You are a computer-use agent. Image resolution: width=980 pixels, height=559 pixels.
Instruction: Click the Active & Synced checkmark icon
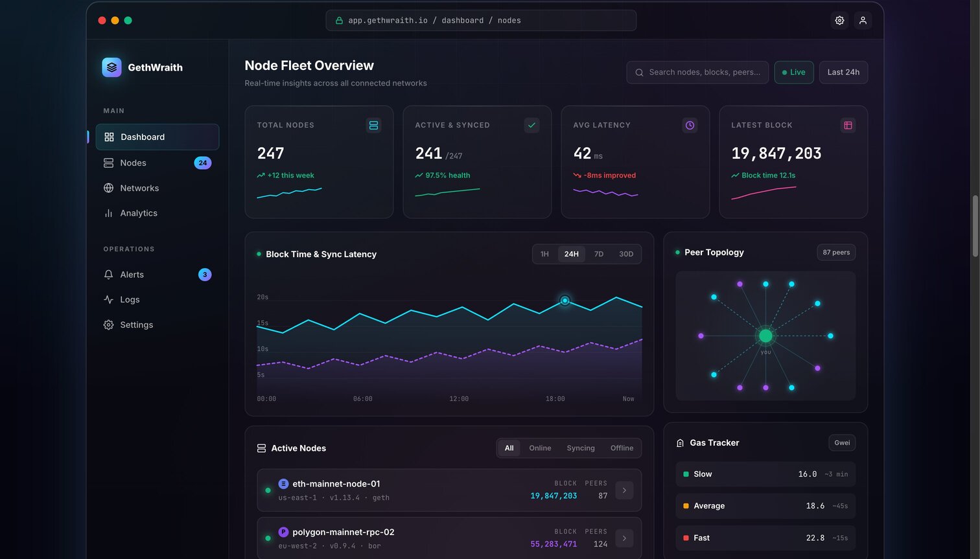[x=531, y=125]
